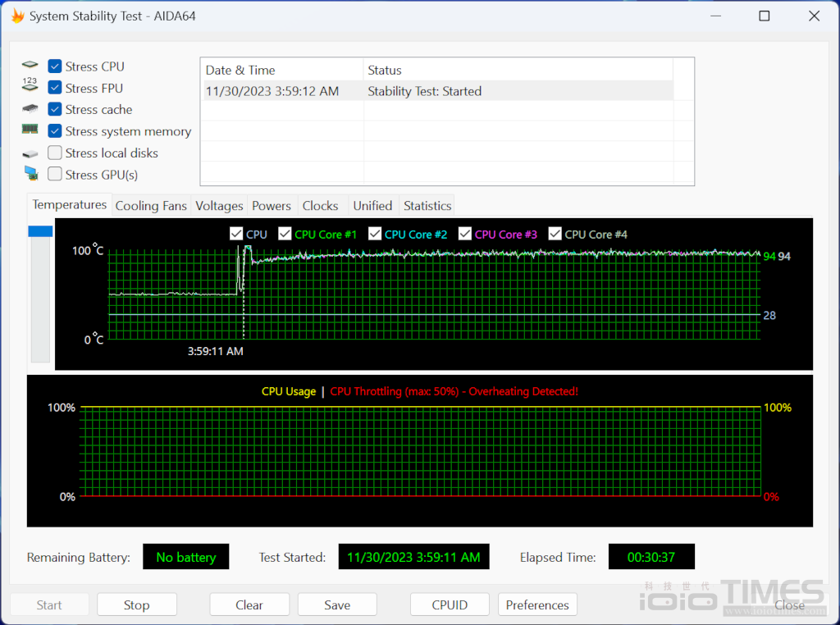840x625 pixels.
Task: Click the CPU chip icon beside Stress CPU
Action: [30, 66]
